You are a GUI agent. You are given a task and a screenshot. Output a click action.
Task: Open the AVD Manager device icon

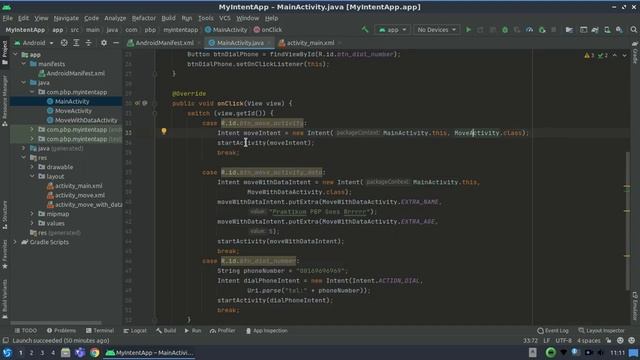tap(607, 30)
